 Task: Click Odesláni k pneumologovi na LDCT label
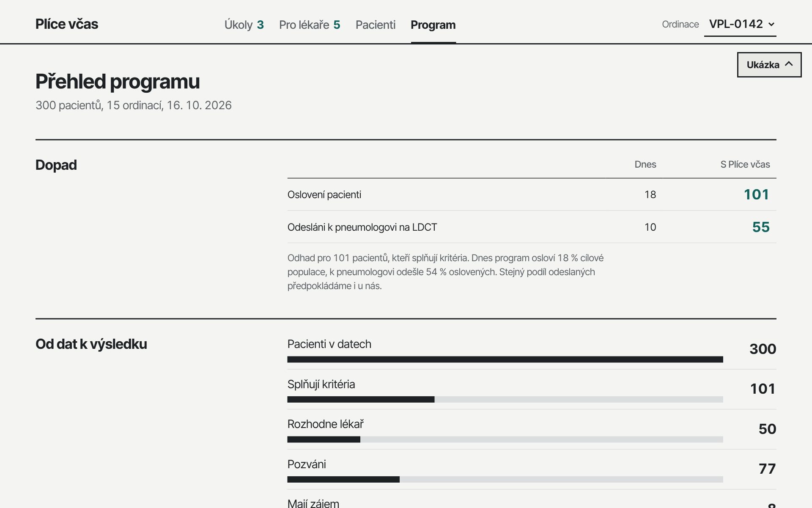tap(362, 227)
